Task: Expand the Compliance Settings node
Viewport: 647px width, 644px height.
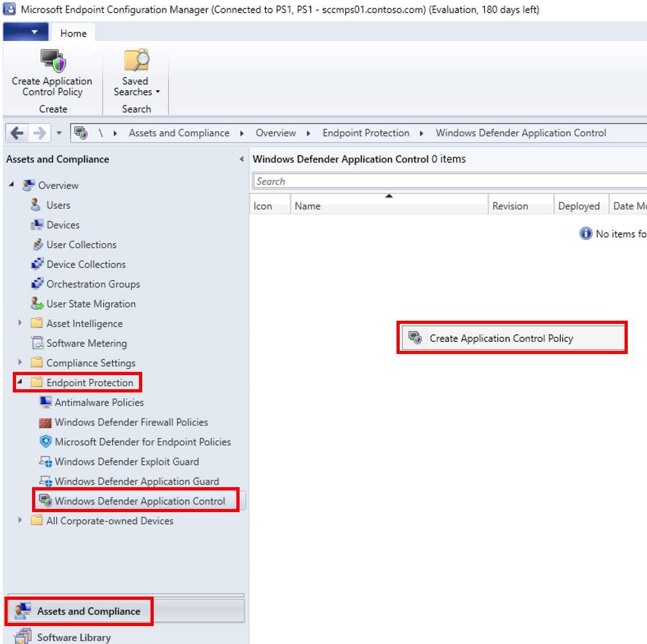Action: (x=19, y=362)
